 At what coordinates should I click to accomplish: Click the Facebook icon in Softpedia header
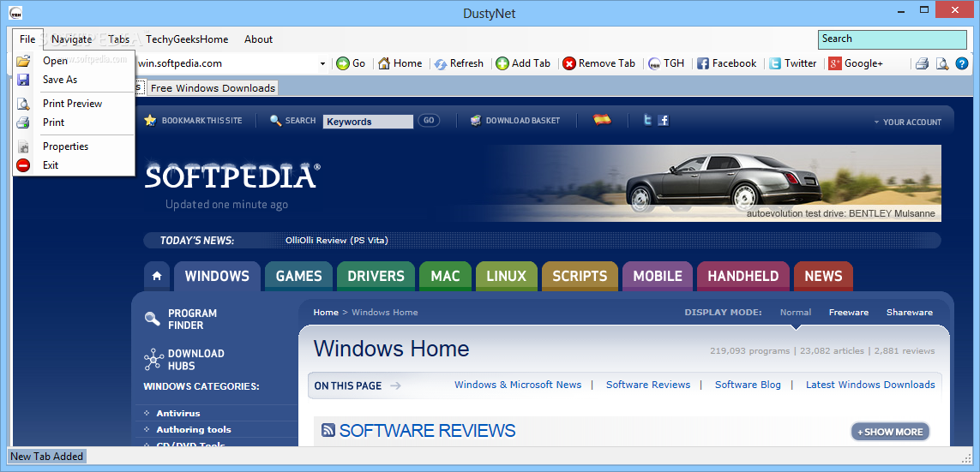click(x=663, y=121)
